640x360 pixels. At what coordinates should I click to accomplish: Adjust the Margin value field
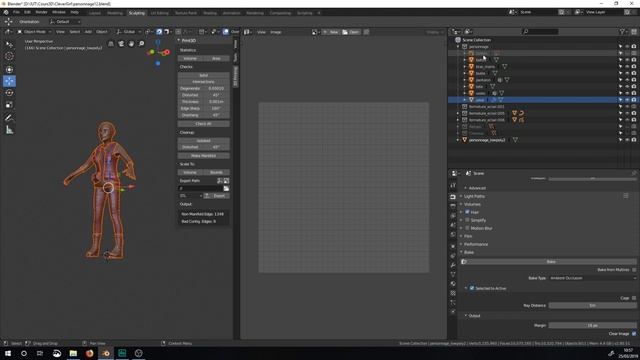(x=593, y=325)
